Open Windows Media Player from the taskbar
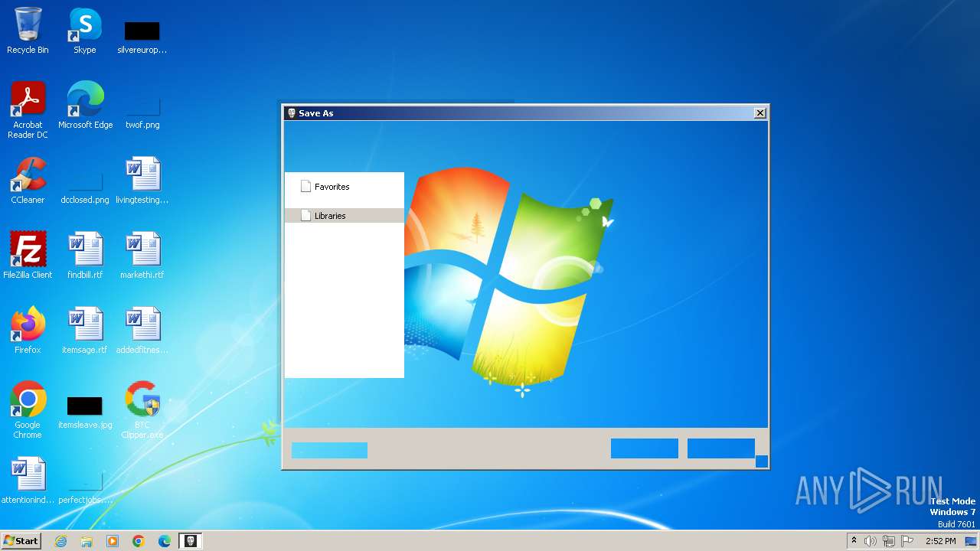The width and height of the screenshot is (980, 551). coord(113,541)
